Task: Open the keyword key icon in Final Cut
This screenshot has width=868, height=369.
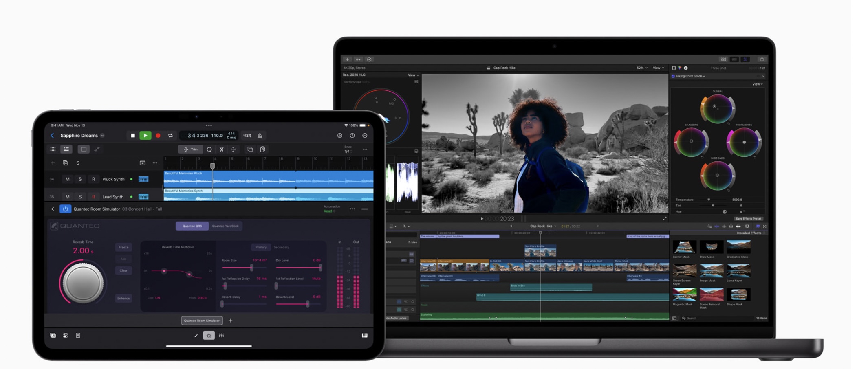Action: click(358, 59)
